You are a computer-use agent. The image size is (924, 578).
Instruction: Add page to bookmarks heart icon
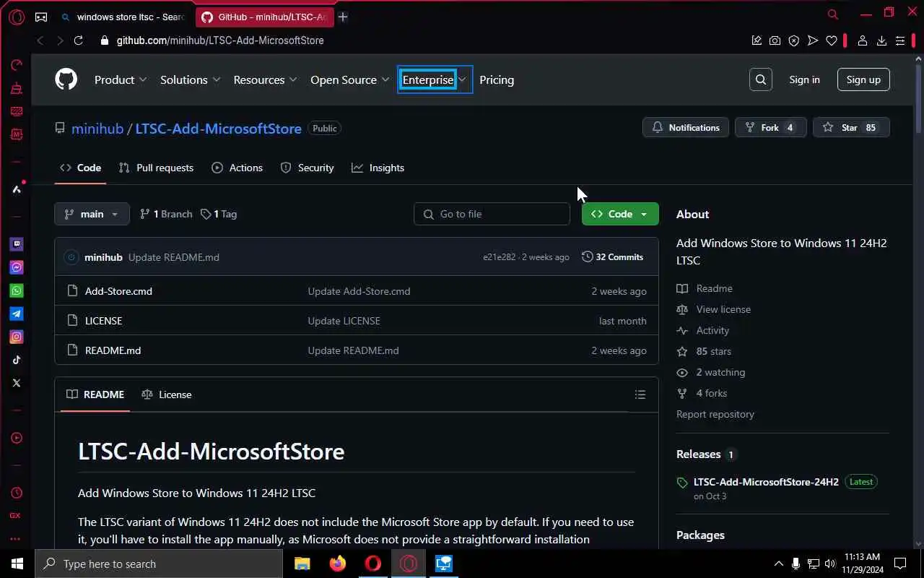832,40
